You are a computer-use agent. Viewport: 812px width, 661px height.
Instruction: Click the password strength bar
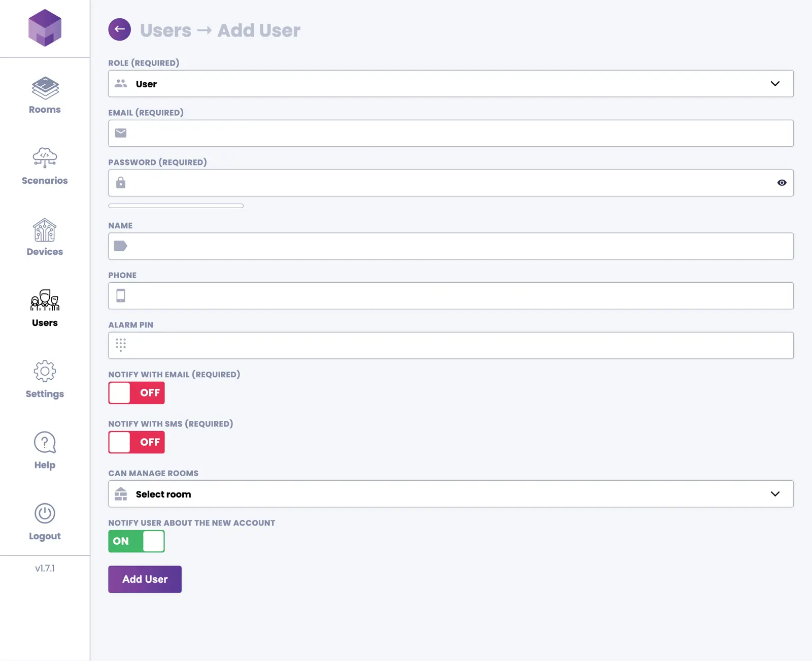(176, 206)
